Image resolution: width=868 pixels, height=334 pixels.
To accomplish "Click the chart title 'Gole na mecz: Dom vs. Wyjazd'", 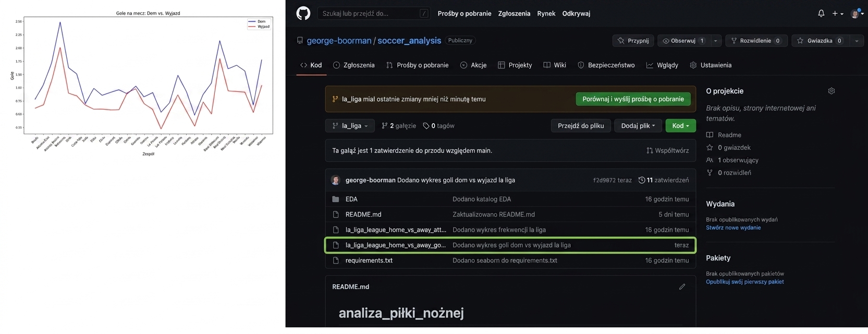I will (148, 13).
